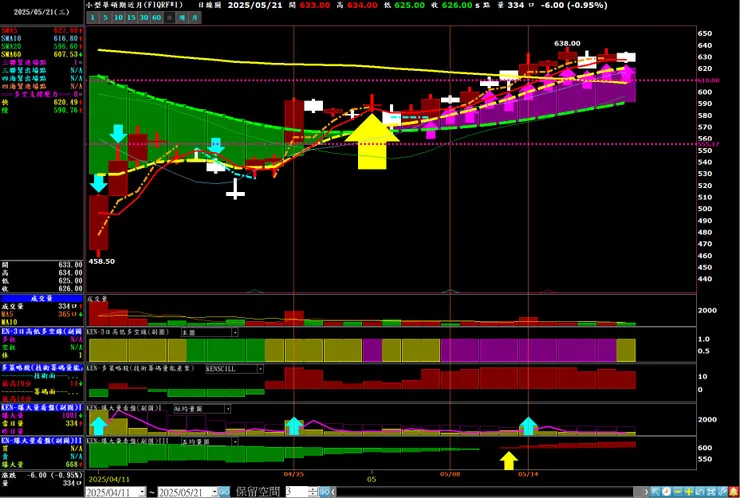Click the 458.50 low price label
740x498 pixels.
(101, 262)
